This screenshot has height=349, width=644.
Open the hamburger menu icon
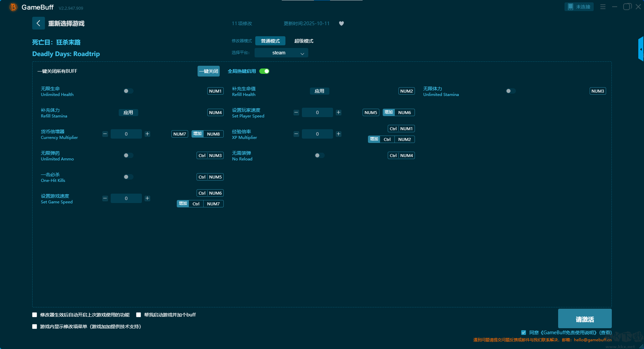(x=603, y=7)
